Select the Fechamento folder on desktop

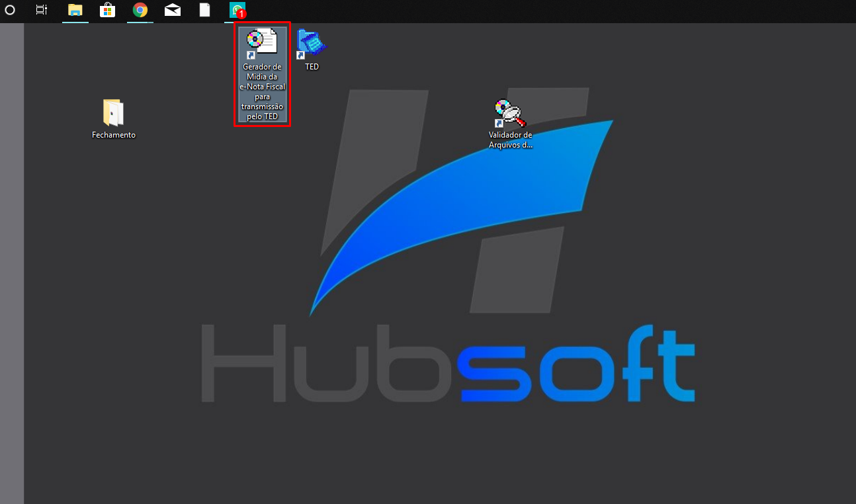point(114,119)
